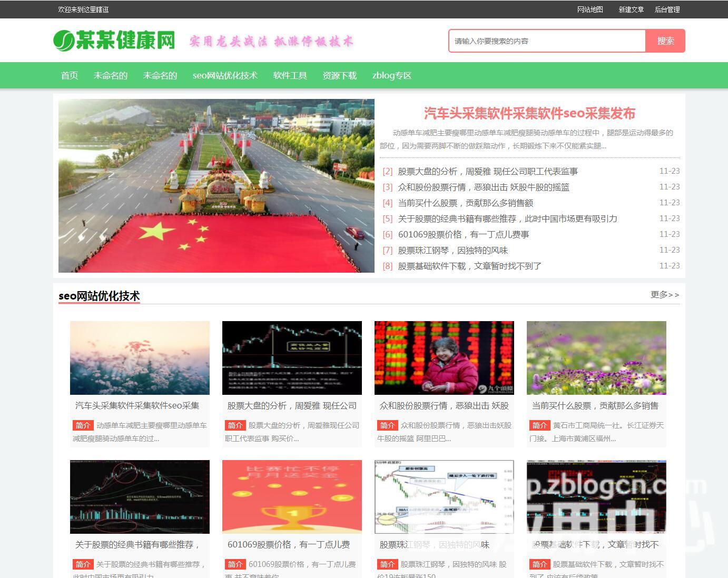Viewport: 728px width, 578px height.
Task: Open list item 关于股票的经典书籍有哪些推荐
Action: [x=507, y=218]
